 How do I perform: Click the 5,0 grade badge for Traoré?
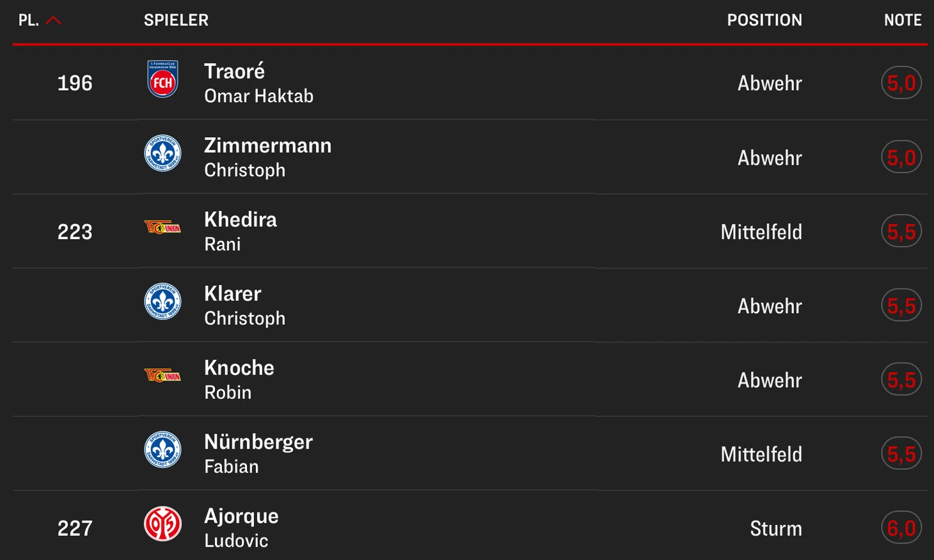pyautogui.click(x=901, y=83)
